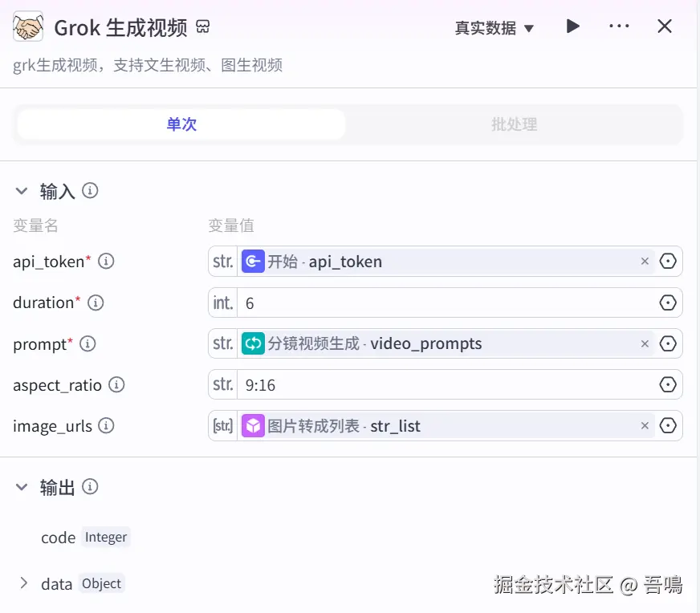Screen dimensions: 700x613
Task: Click 分镜视频生成 loop node icon
Action: (x=253, y=343)
